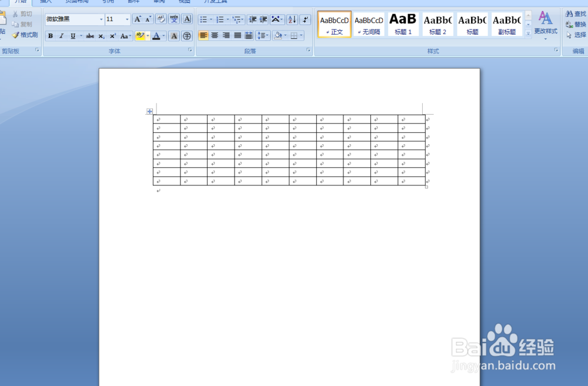Toggle underline formatting
This screenshot has height=386, width=588.
[73, 36]
